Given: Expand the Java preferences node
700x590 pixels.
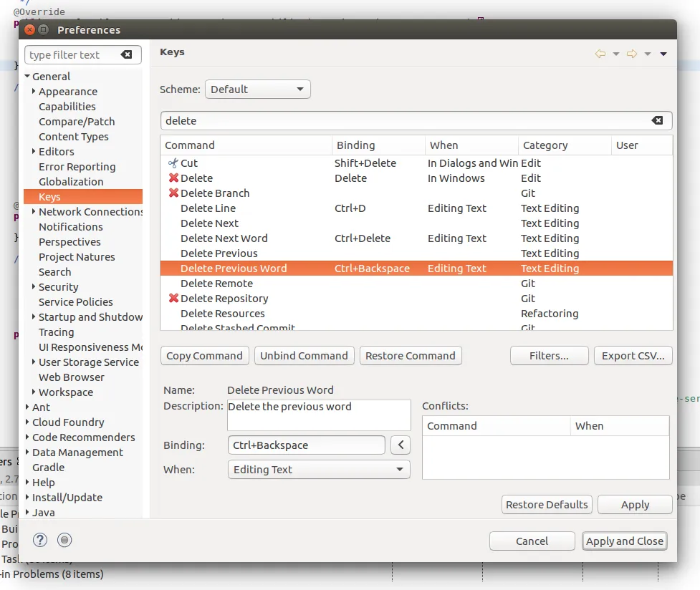Looking at the screenshot, I should [x=27, y=513].
